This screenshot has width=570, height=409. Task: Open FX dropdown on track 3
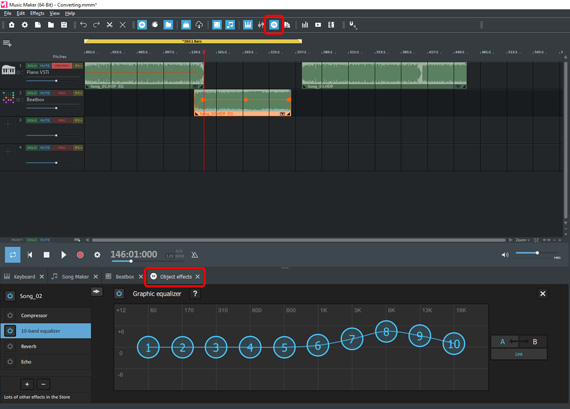coord(78,120)
